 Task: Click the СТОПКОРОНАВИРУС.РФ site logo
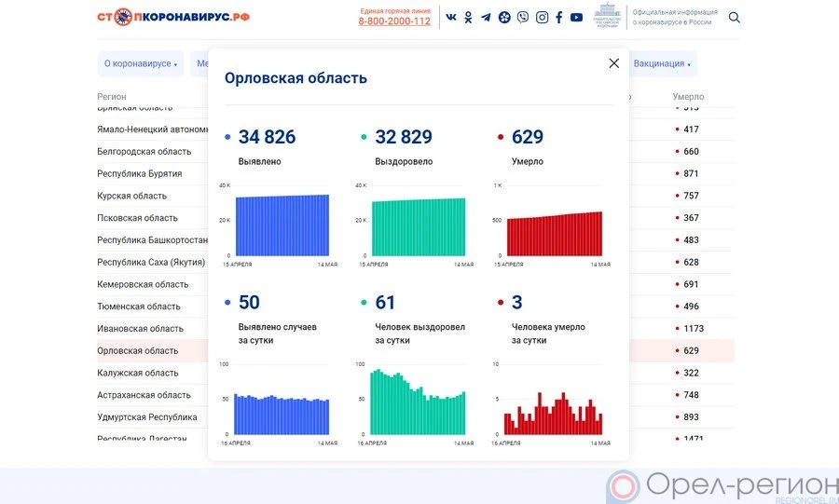tap(173, 17)
